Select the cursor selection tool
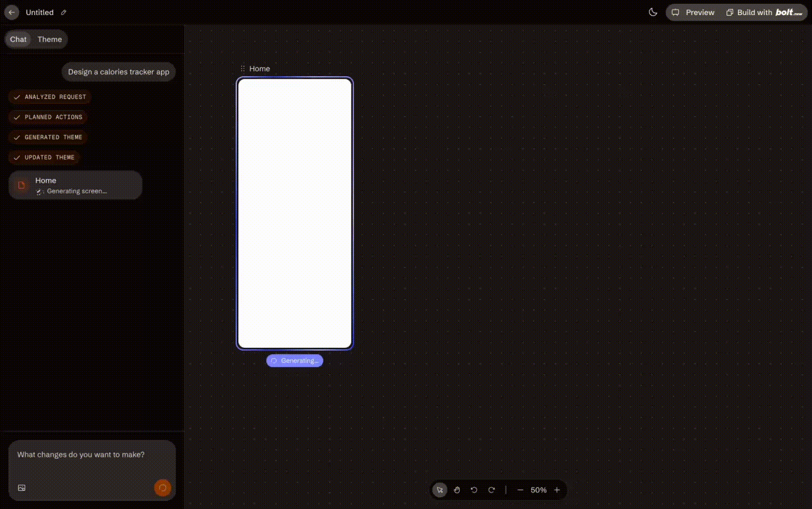812x509 pixels. pyautogui.click(x=439, y=490)
